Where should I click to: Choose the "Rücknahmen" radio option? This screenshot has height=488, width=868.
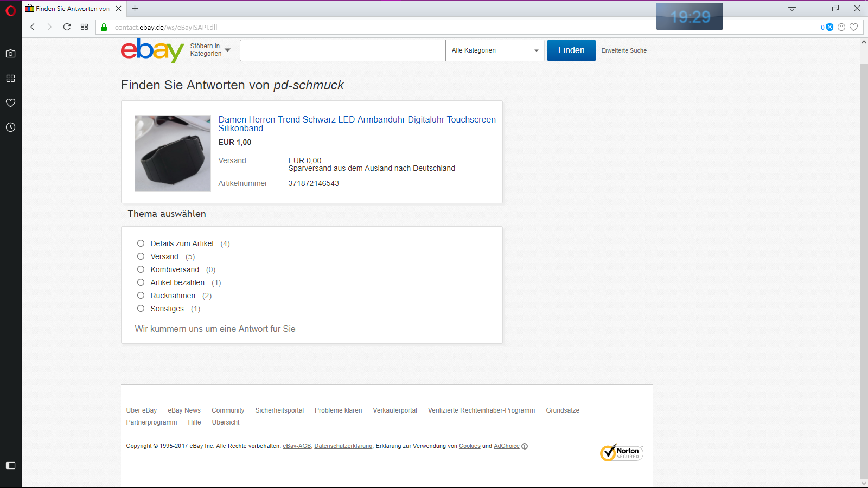[x=141, y=296]
